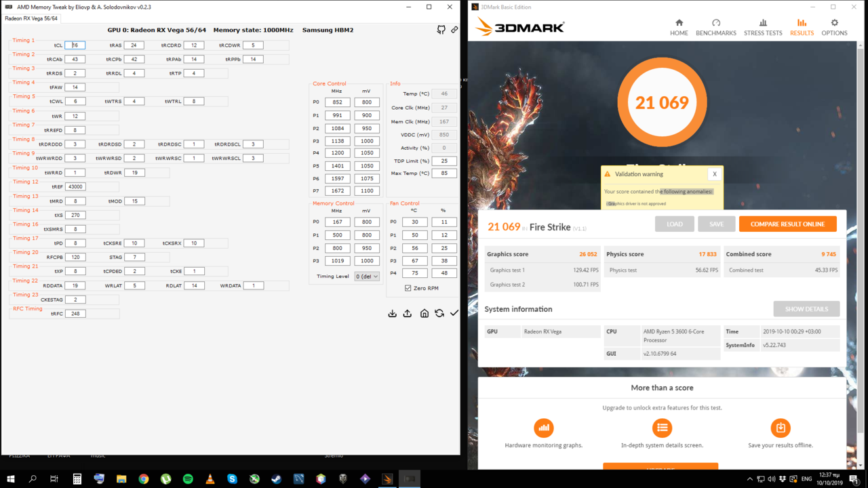Click the home (defaults) icon
This screenshot has width=868, height=488.
point(424,313)
